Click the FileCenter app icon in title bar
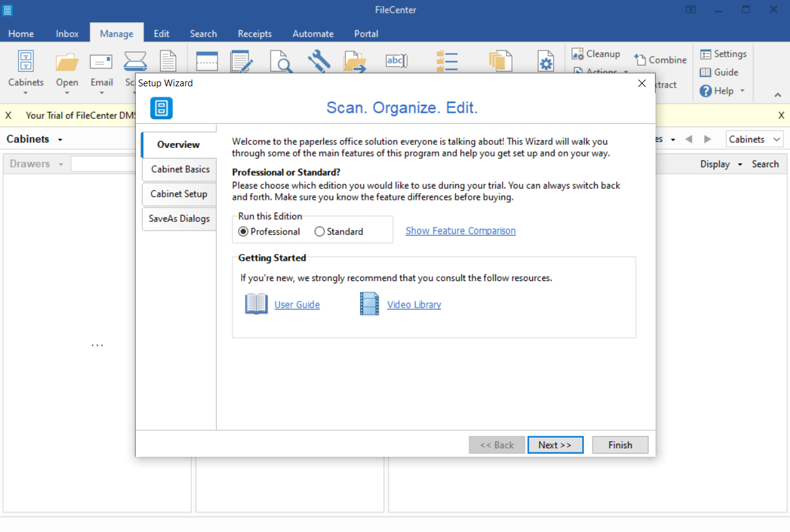Image resolution: width=790 pixels, height=532 pixels. point(7,9)
